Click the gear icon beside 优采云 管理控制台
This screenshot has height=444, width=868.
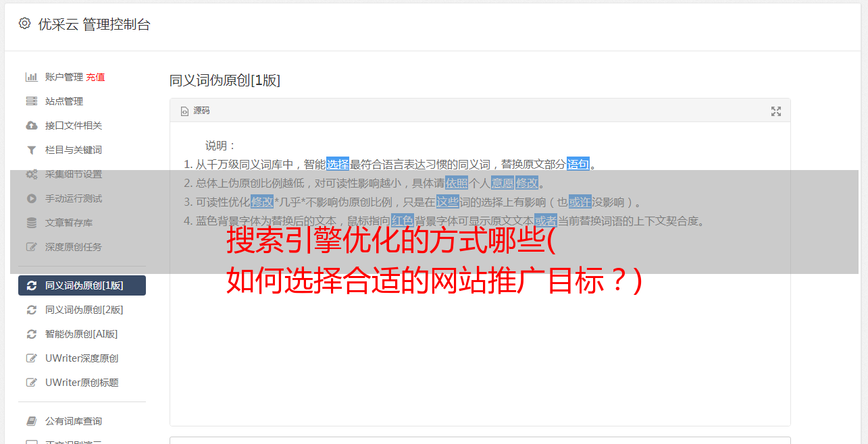coord(25,23)
